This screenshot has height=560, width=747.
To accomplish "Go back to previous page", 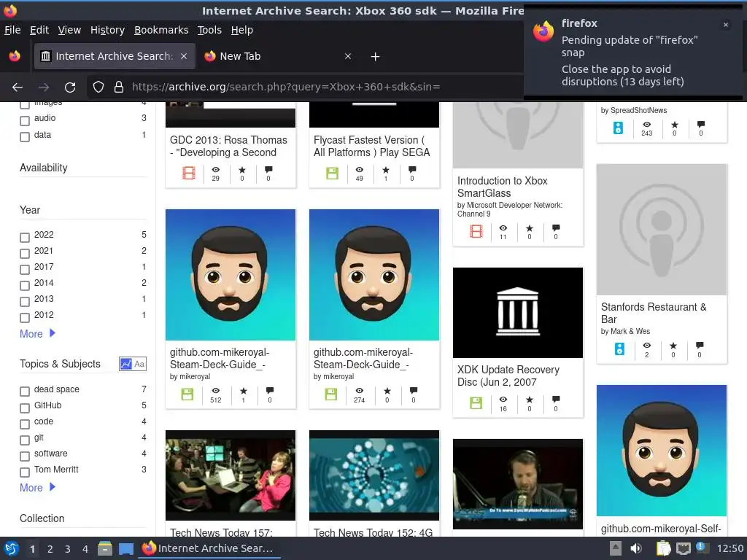I will (18, 87).
